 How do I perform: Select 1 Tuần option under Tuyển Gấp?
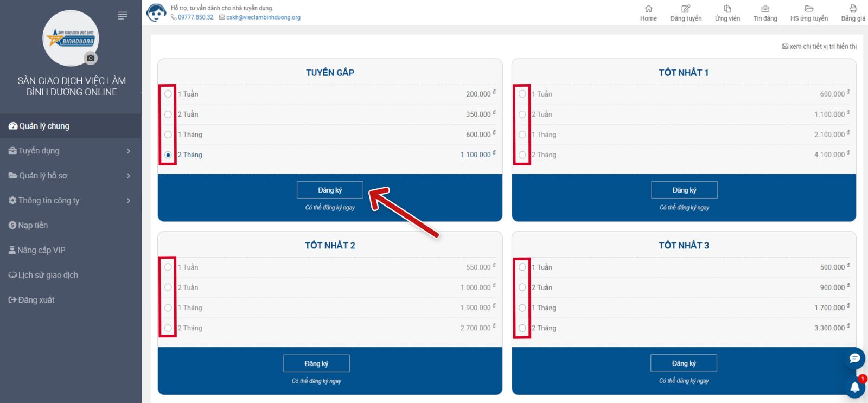(x=168, y=94)
